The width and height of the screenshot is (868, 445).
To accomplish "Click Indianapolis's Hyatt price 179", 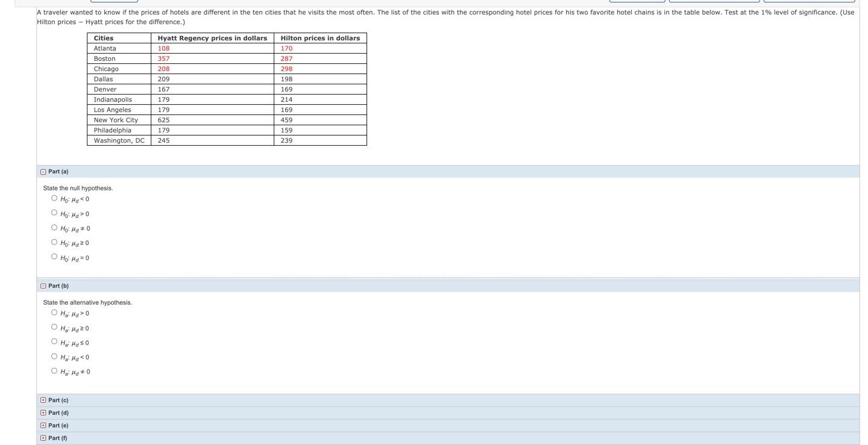I will click(213, 99).
